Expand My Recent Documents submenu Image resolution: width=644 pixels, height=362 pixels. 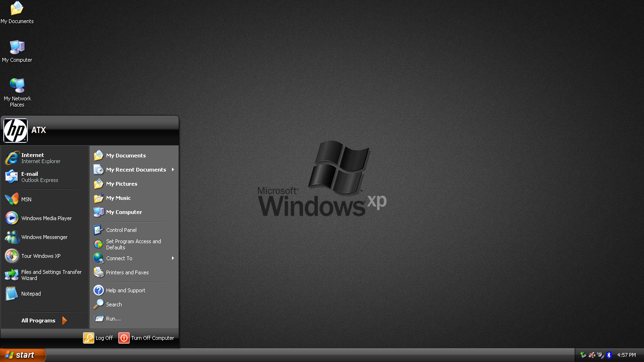pyautogui.click(x=134, y=170)
